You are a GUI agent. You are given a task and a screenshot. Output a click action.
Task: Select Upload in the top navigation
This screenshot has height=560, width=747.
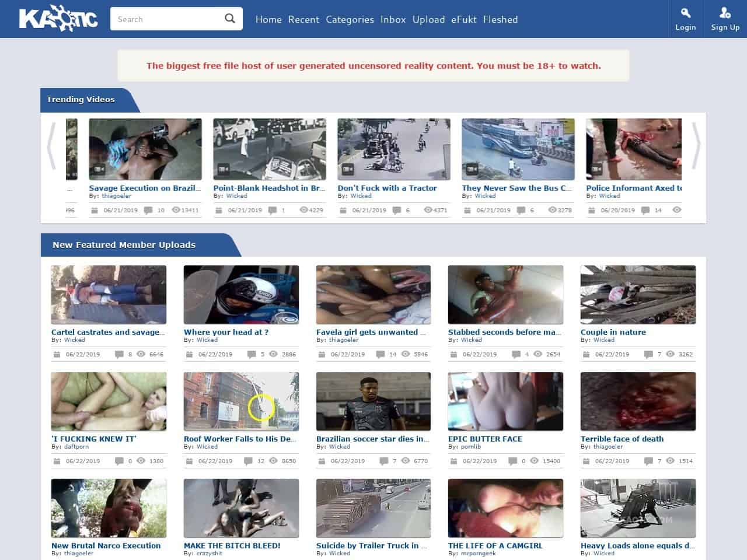428,19
